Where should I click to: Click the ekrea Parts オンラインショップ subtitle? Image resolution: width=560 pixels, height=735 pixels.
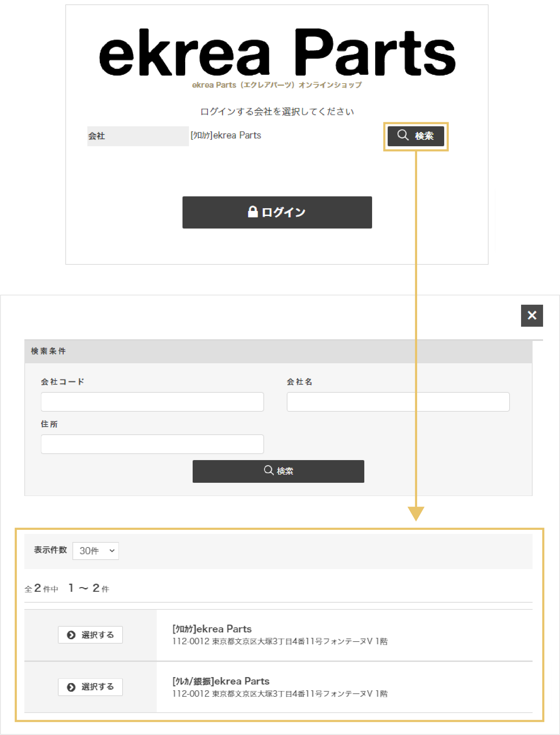click(277, 85)
